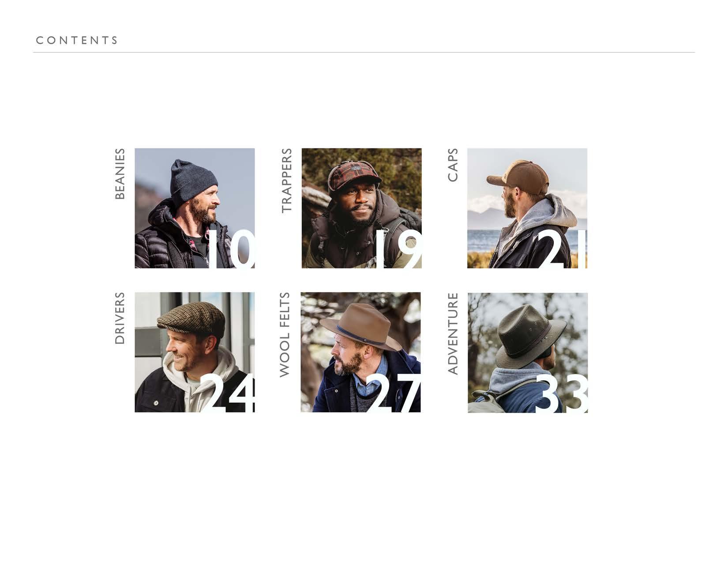Jump to page number 27
The height and width of the screenshot is (563, 728).
point(393,393)
